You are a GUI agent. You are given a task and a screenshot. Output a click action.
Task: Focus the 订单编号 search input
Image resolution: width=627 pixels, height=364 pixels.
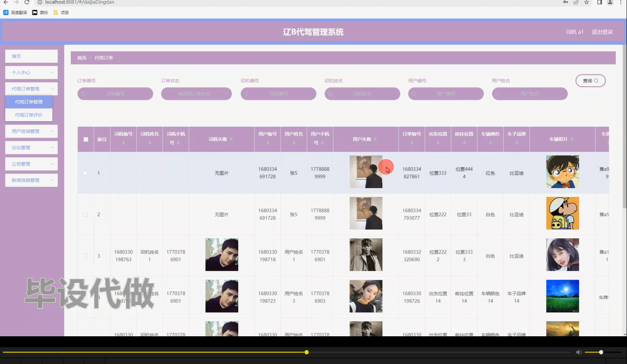tap(115, 94)
